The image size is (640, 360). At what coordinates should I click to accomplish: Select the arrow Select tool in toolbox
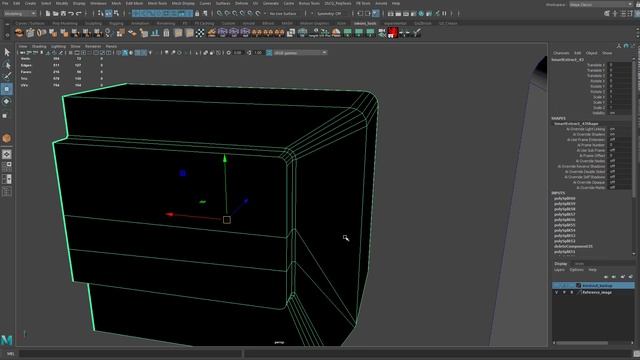(7, 52)
